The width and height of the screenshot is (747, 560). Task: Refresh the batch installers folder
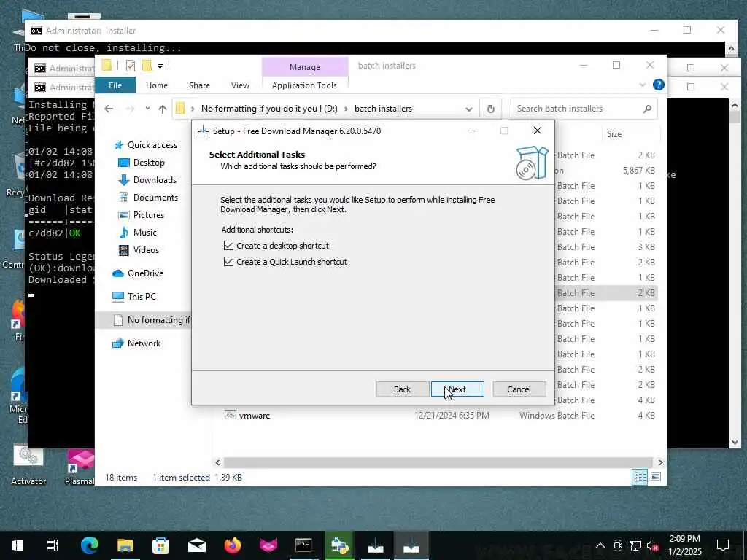click(491, 109)
